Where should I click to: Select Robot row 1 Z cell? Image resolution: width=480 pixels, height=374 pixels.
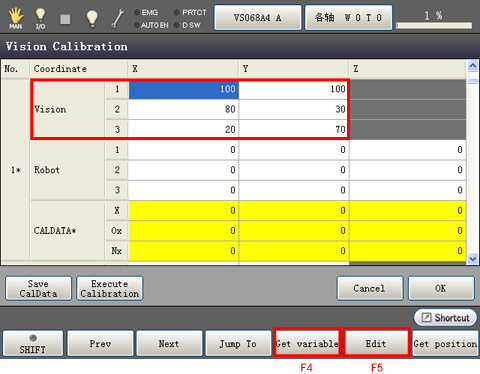click(x=408, y=150)
